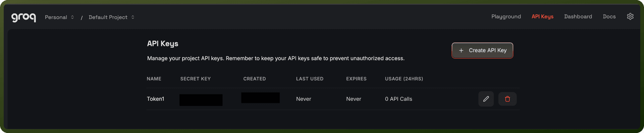Click the groq logo
Image resolution: width=644 pixels, height=133 pixels.
[23, 17]
